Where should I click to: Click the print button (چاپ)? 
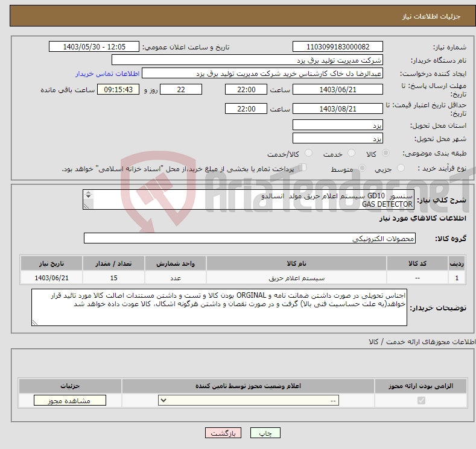(x=265, y=433)
